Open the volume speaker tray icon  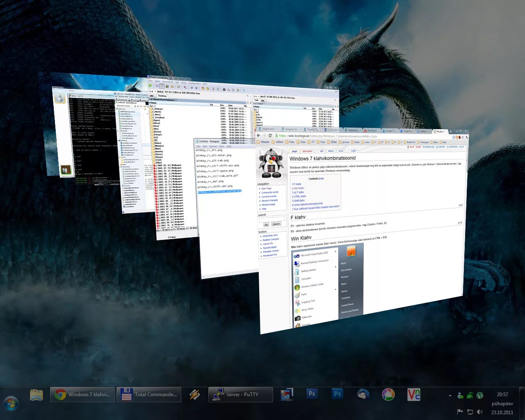tap(479, 412)
